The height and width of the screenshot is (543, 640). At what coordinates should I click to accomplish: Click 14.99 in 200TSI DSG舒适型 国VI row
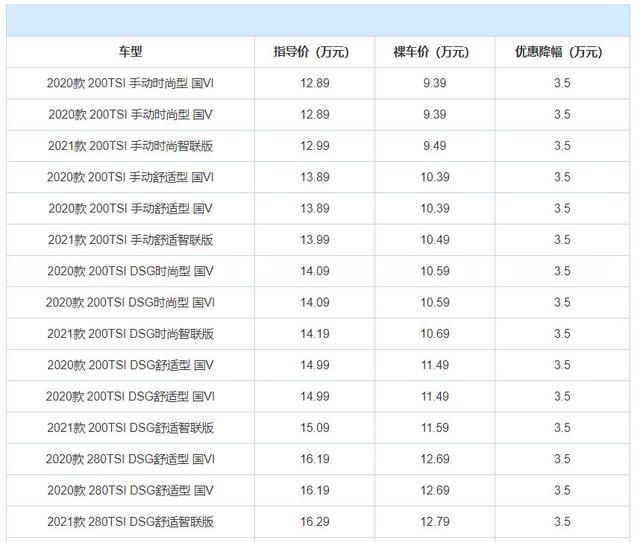click(315, 396)
